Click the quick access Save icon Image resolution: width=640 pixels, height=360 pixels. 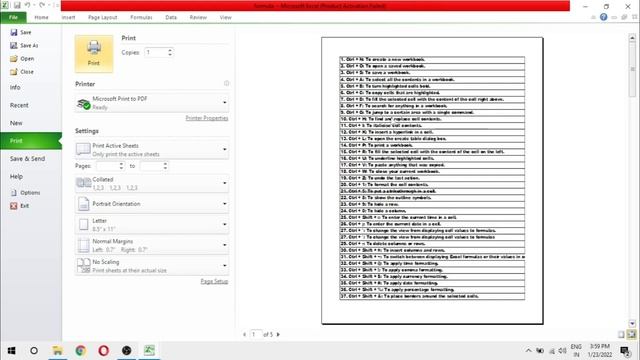pos(17,5)
